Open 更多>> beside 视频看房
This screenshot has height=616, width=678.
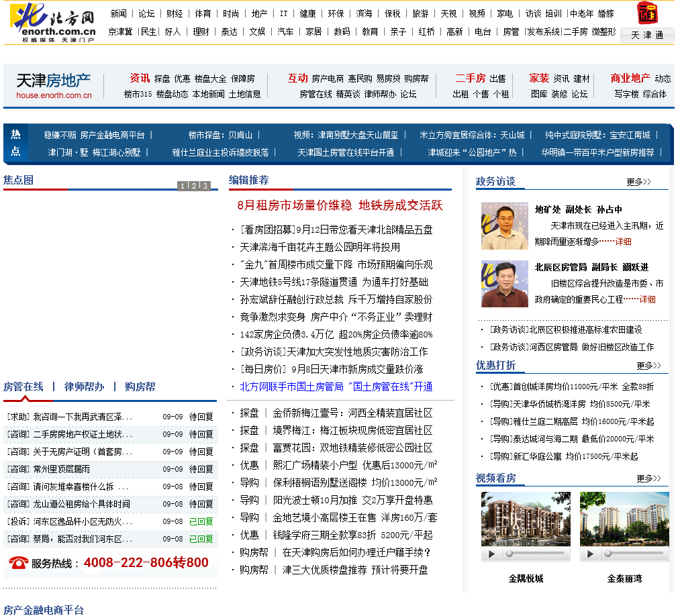[648, 478]
